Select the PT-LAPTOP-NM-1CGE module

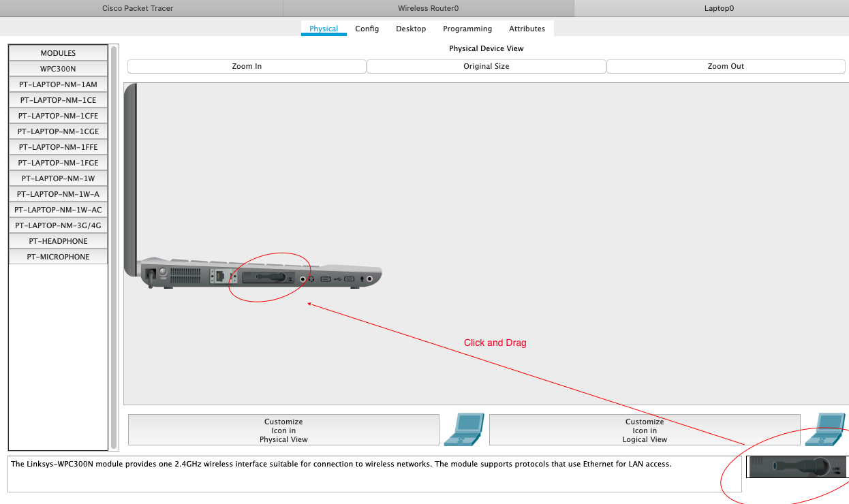click(58, 131)
